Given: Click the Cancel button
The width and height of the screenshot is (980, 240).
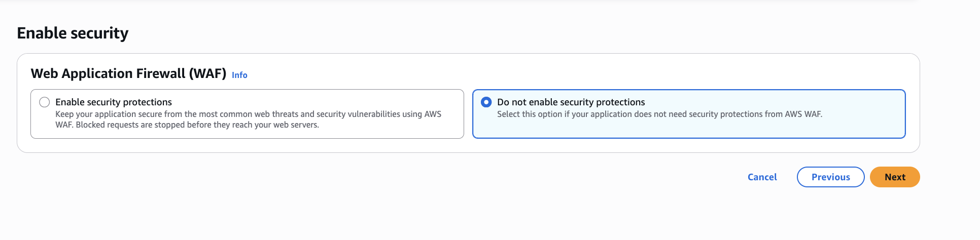Looking at the screenshot, I should (762, 177).
